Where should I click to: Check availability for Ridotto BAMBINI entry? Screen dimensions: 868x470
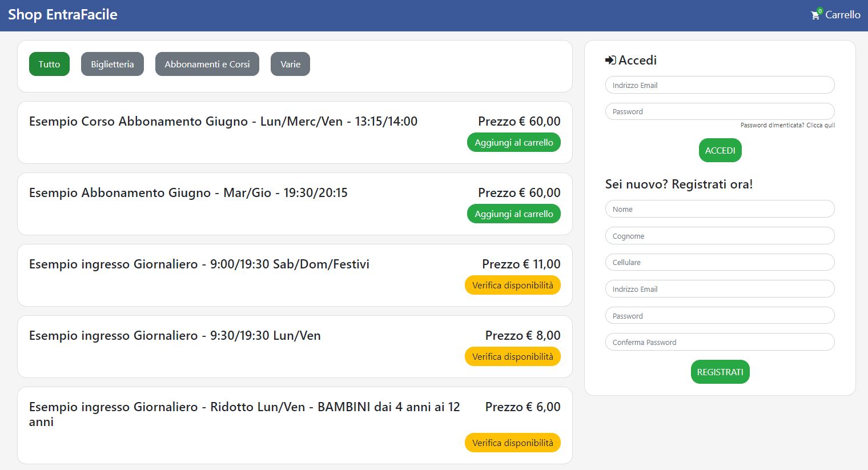tap(512, 443)
